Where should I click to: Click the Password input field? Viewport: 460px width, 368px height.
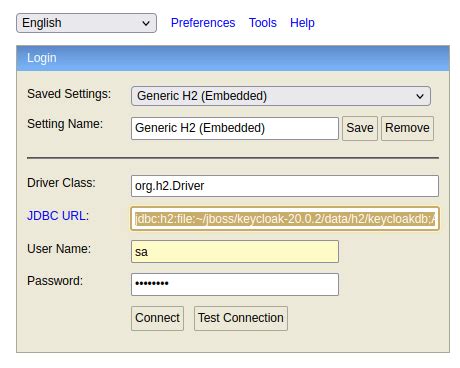coord(235,284)
